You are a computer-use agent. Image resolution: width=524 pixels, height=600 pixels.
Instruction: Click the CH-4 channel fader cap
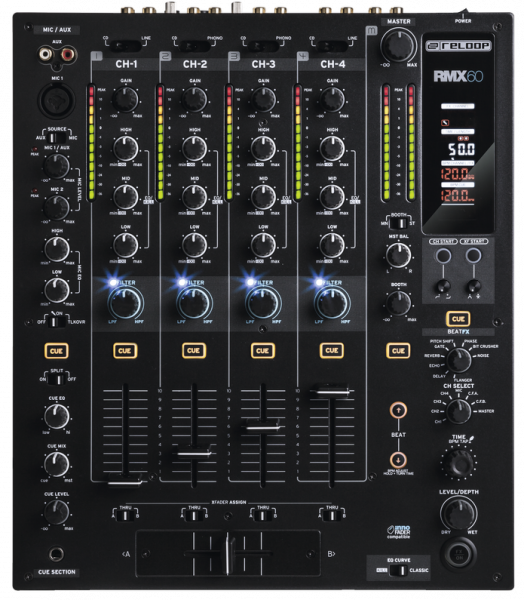[x=331, y=391]
